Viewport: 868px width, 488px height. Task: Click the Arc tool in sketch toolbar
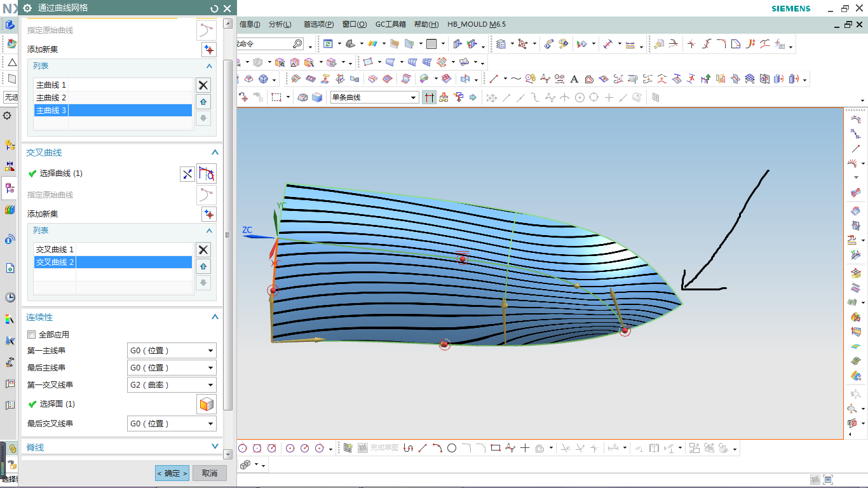tap(437, 448)
